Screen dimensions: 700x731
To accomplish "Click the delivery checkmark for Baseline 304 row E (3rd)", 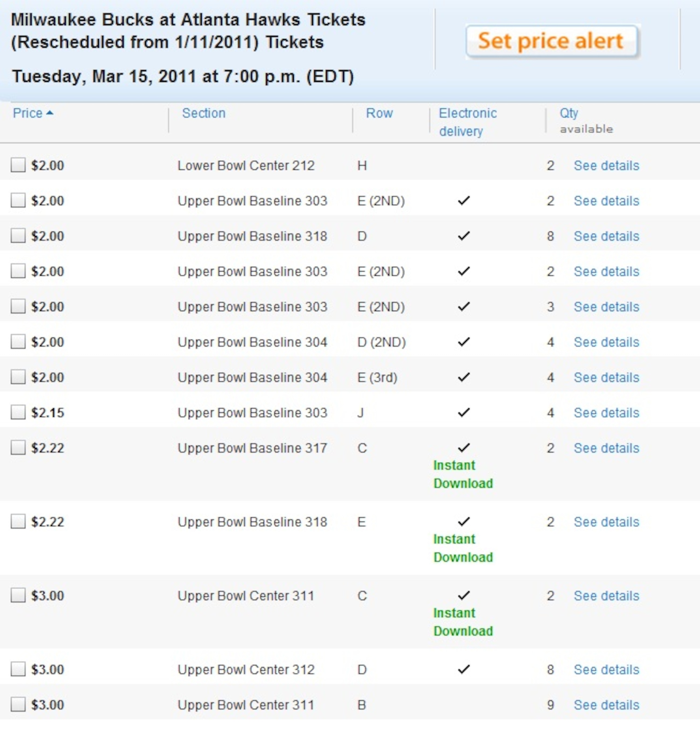I will click(463, 377).
